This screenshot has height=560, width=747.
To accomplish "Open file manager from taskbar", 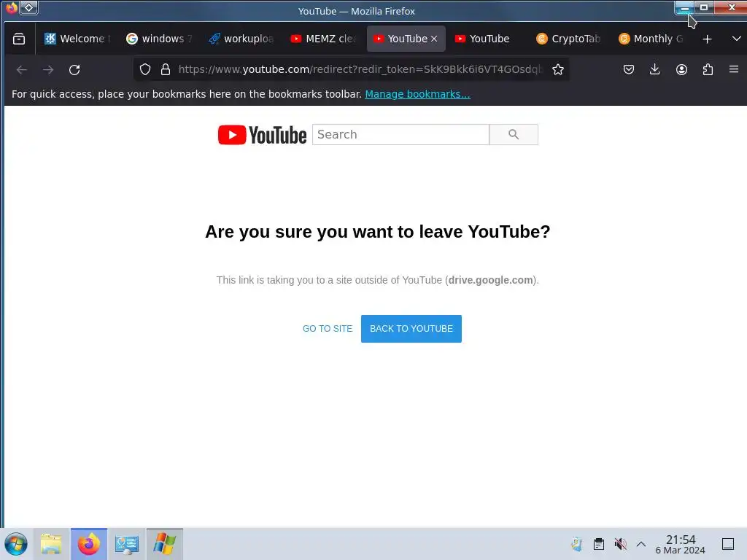I will (x=51, y=544).
